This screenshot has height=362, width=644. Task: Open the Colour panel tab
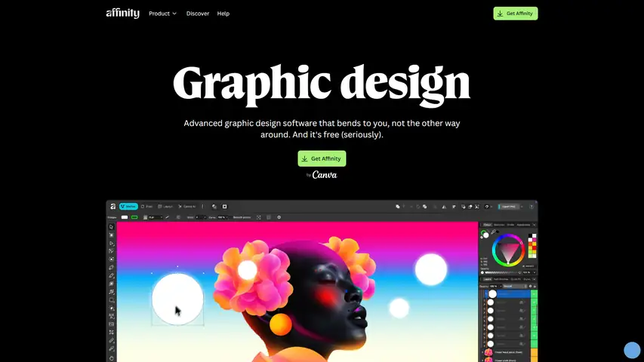487,225
